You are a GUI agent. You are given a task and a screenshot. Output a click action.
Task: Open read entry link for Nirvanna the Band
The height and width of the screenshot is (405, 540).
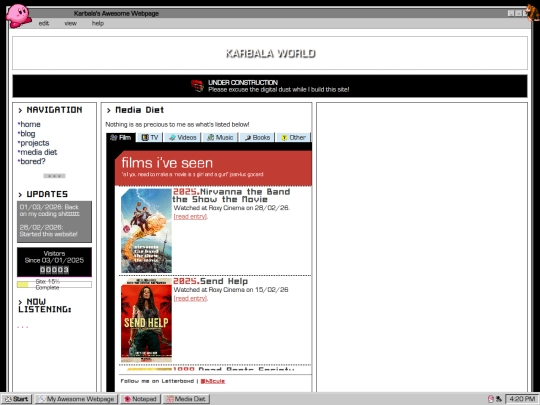coord(190,216)
